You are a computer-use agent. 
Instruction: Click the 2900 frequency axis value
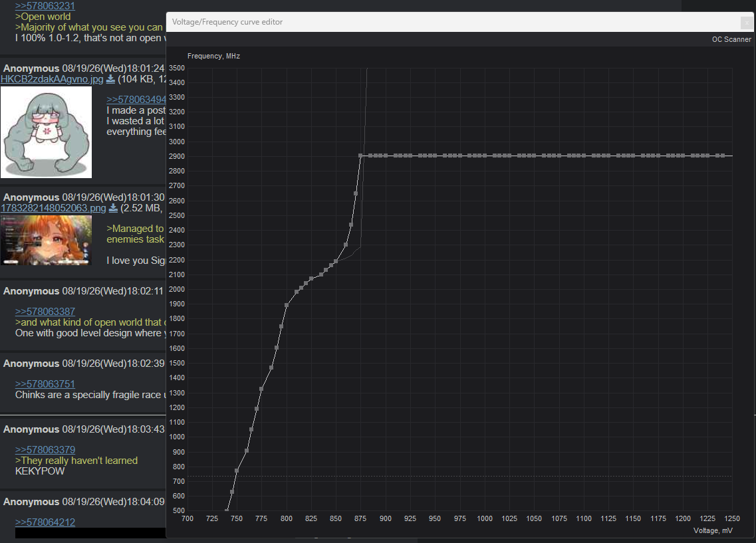176,157
